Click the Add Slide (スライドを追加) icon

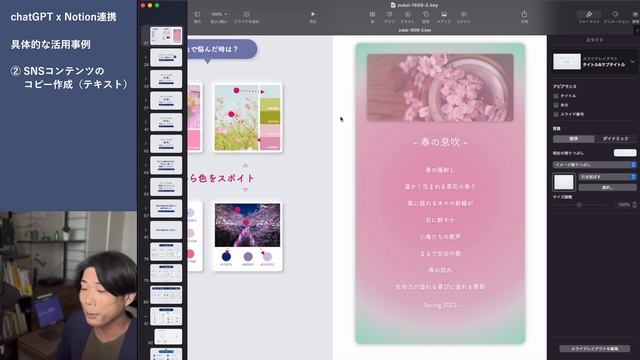click(x=246, y=14)
